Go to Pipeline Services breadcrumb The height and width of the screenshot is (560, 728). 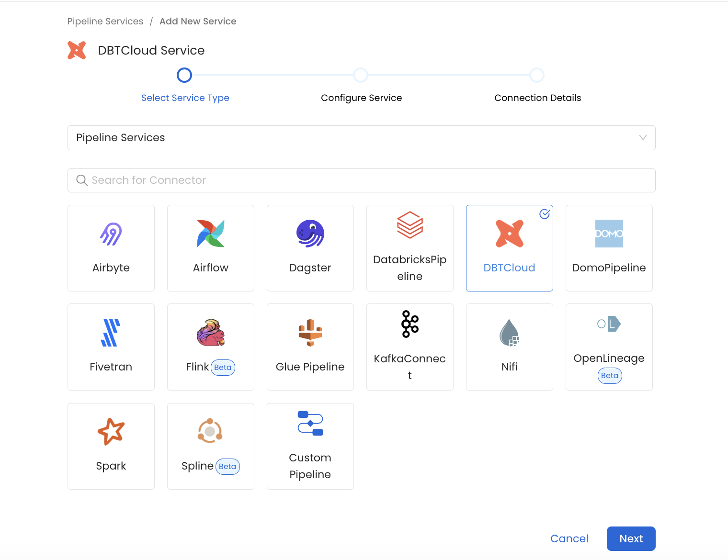coord(105,21)
